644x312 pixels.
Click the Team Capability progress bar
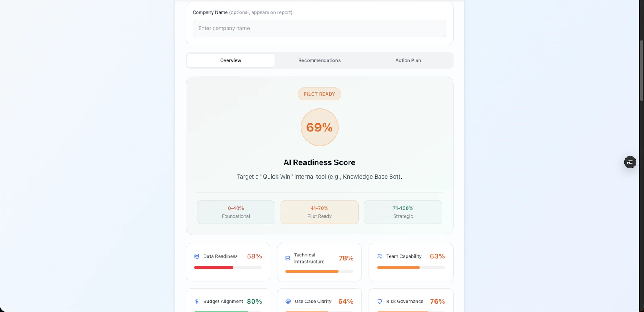click(x=411, y=268)
